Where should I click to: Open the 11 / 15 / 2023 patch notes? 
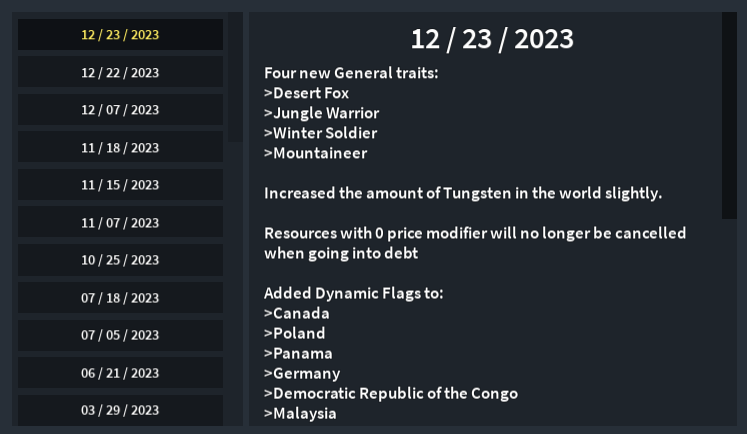click(120, 185)
